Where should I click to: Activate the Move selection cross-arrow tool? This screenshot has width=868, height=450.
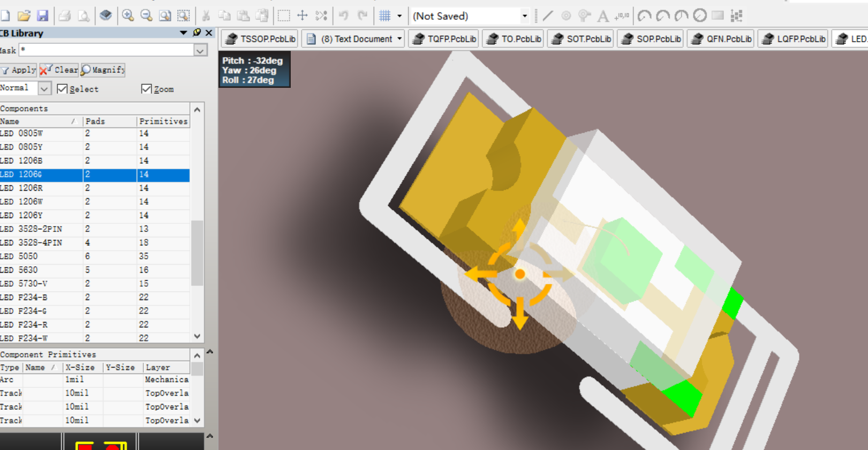[303, 16]
